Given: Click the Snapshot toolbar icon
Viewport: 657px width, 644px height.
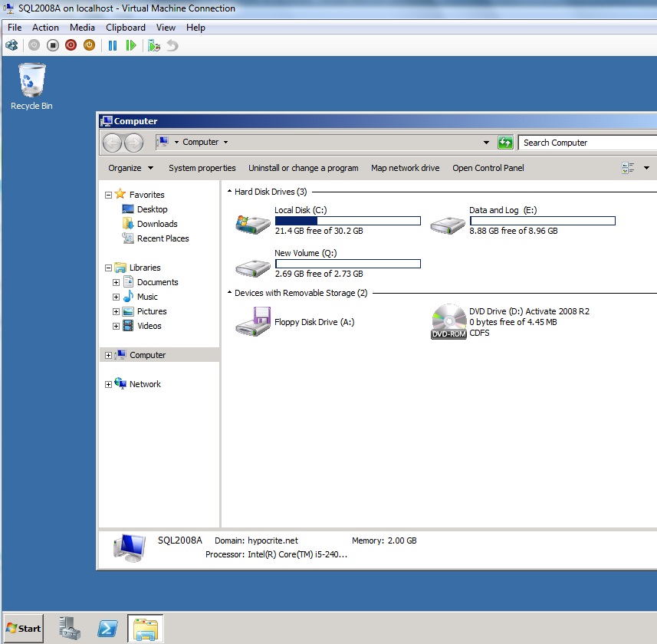Looking at the screenshot, I should 154,45.
